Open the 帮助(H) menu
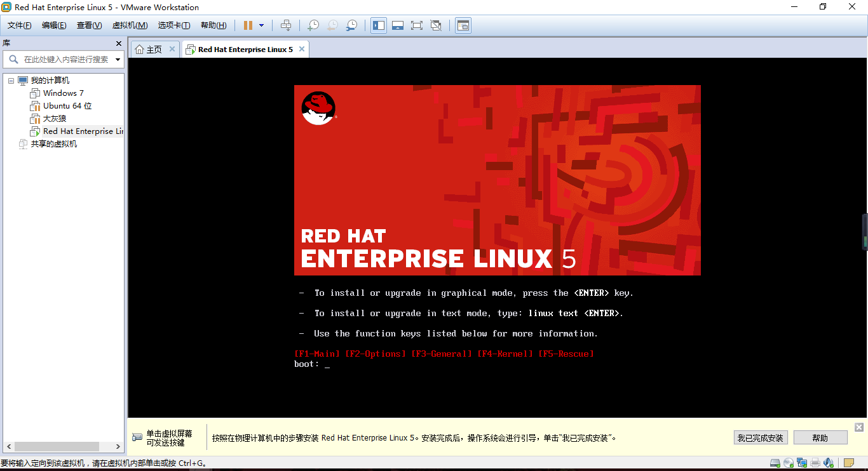 pyautogui.click(x=214, y=25)
